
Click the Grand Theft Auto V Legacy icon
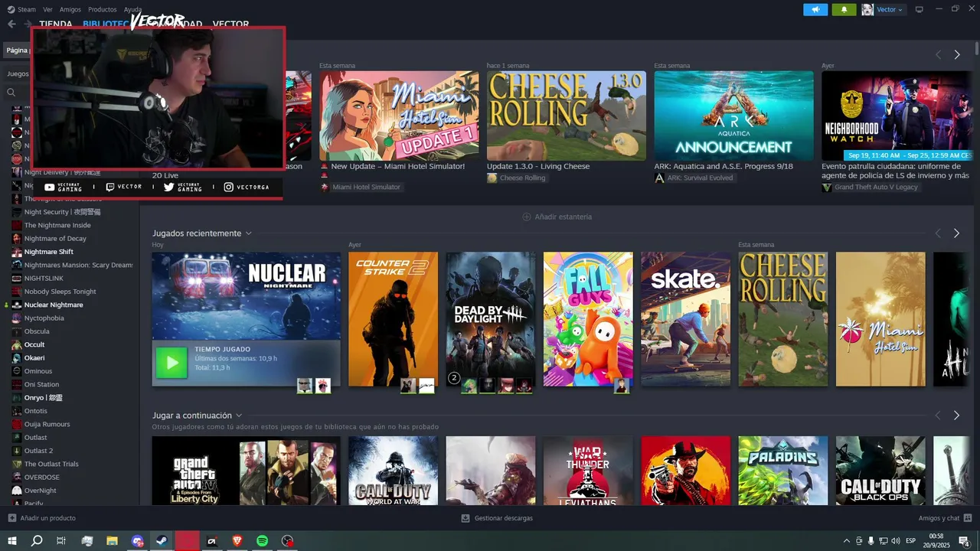tap(826, 187)
